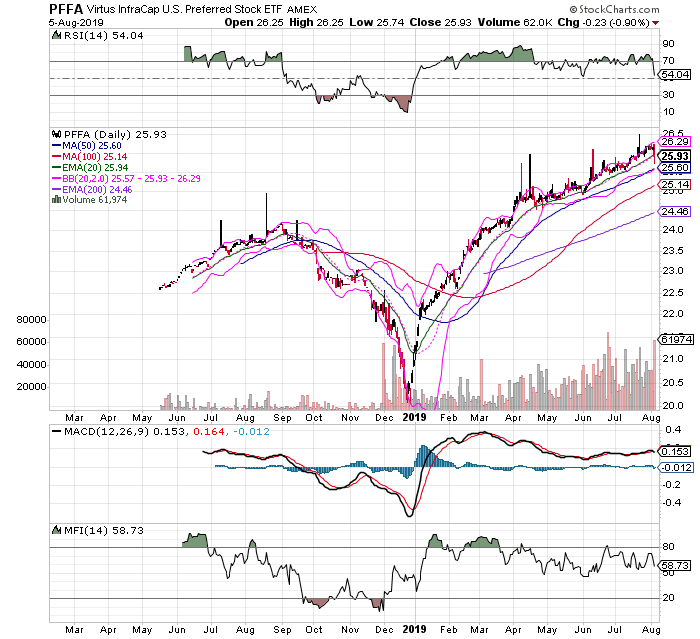Click the boxed 54.04 tag on RSI axis

tap(675, 75)
